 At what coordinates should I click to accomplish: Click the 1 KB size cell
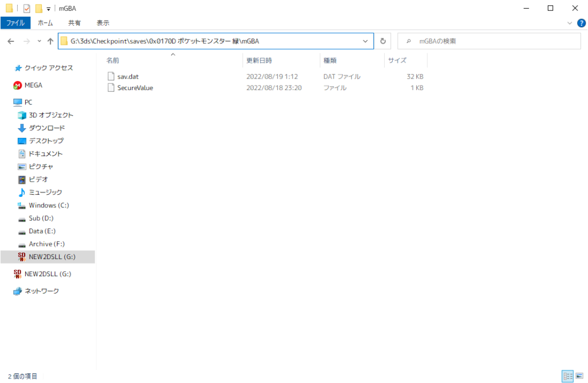click(x=417, y=88)
